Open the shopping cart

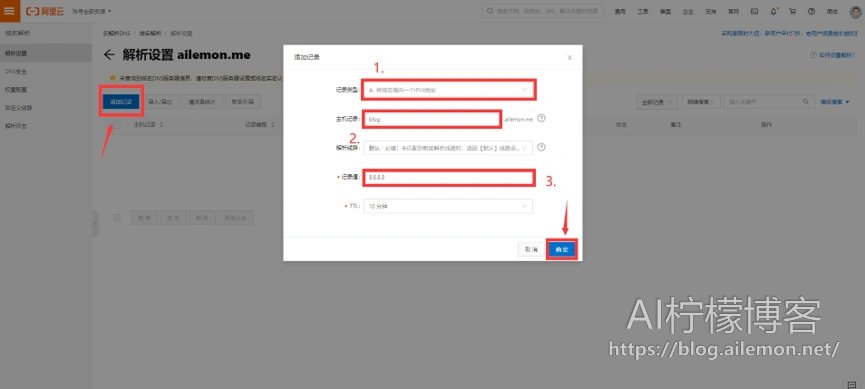tap(792, 11)
